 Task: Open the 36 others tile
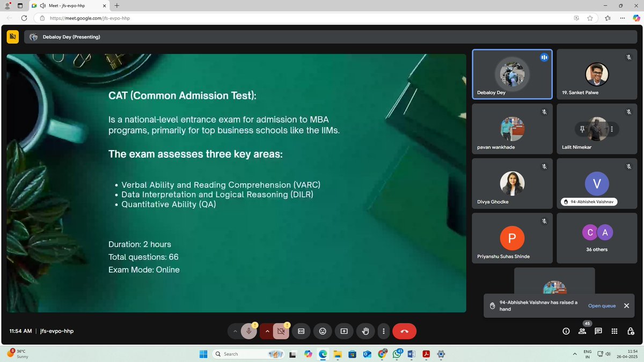pyautogui.click(x=597, y=238)
